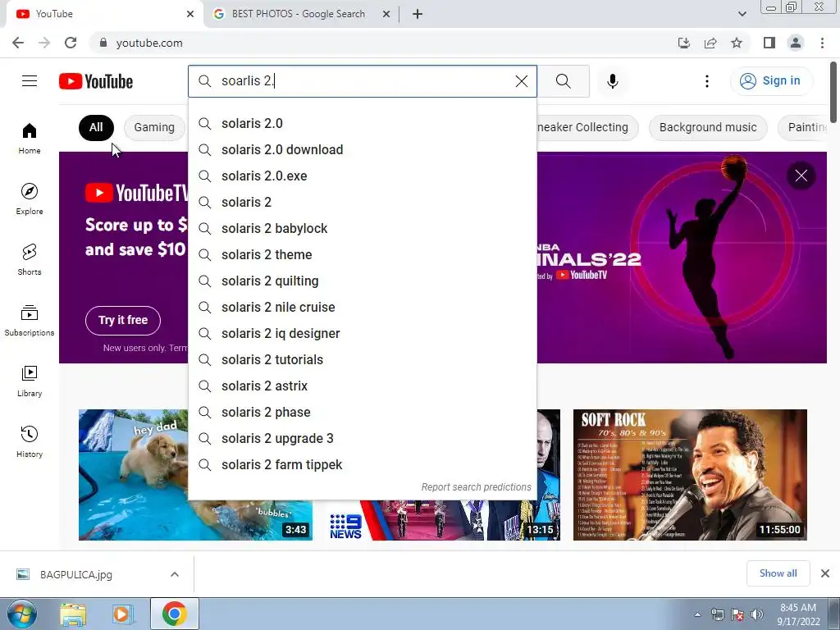Reload the page with the refresh icon
The width and height of the screenshot is (840, 630).
click(x=71, y=43)
